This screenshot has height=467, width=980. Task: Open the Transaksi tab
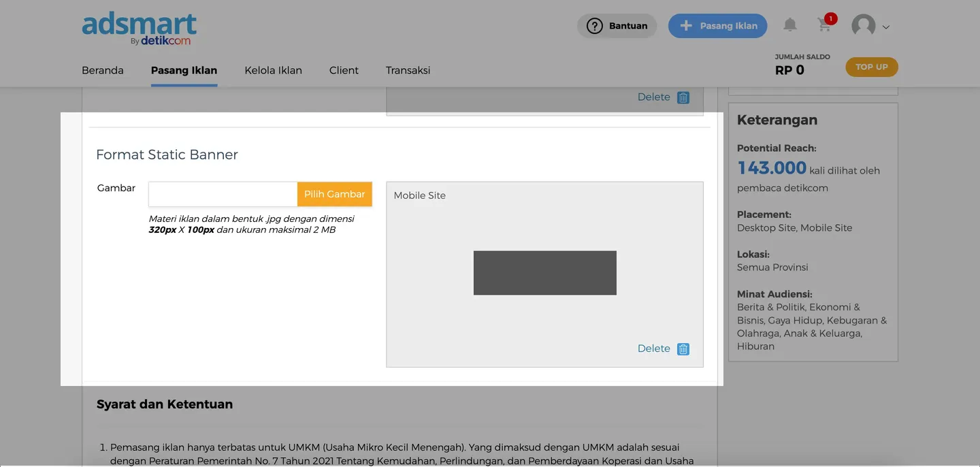click(x=408, y=70)
